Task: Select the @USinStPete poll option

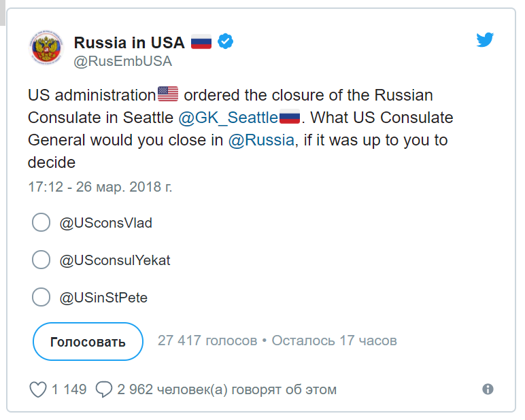Action: tap(41, 297)
